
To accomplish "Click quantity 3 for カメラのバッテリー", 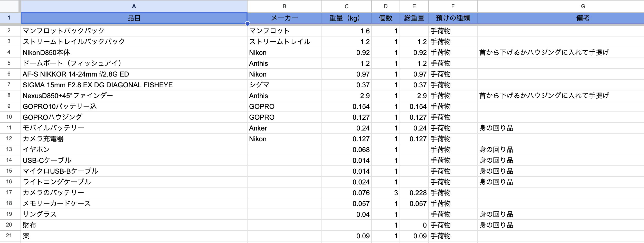I will tap(385, 193).
